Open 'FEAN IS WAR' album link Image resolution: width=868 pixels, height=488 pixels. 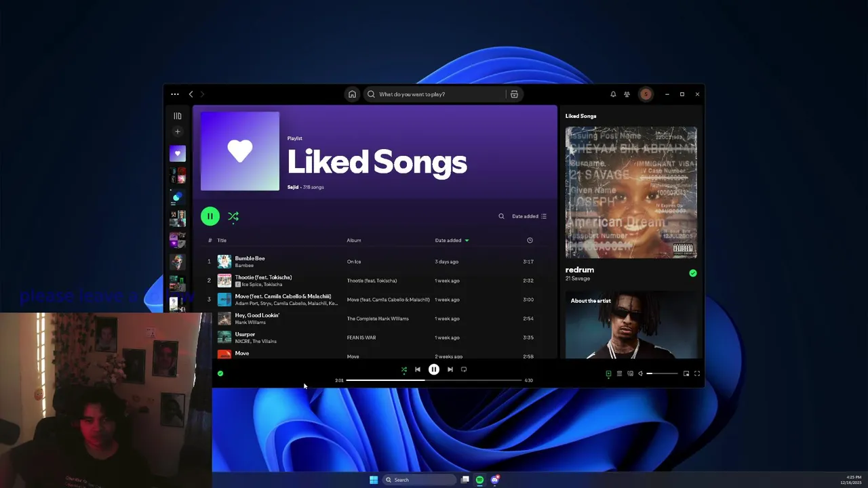click(361, 338)
